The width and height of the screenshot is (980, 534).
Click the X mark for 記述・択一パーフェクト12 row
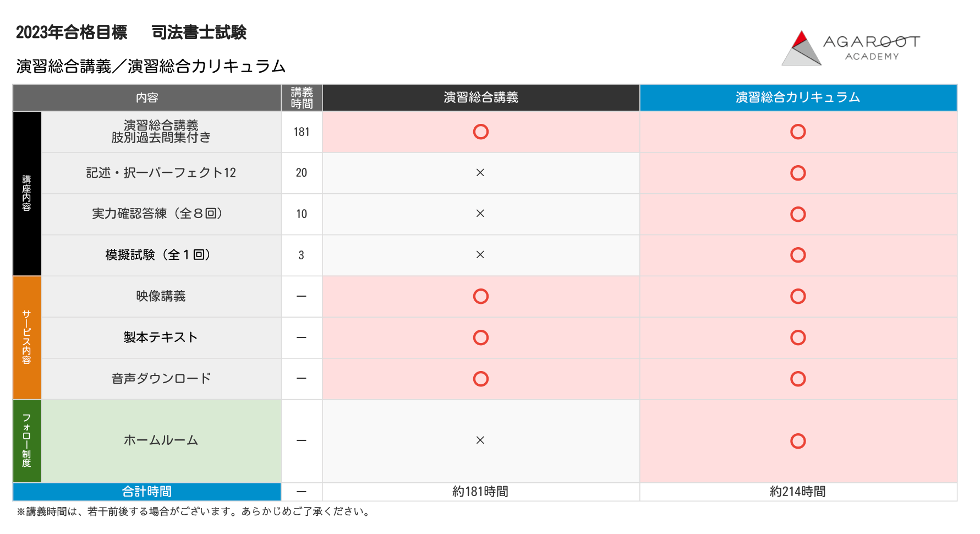480,173
